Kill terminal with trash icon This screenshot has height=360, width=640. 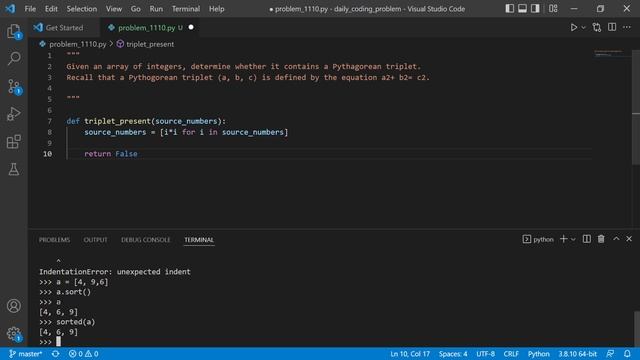(x=601, y=239)
